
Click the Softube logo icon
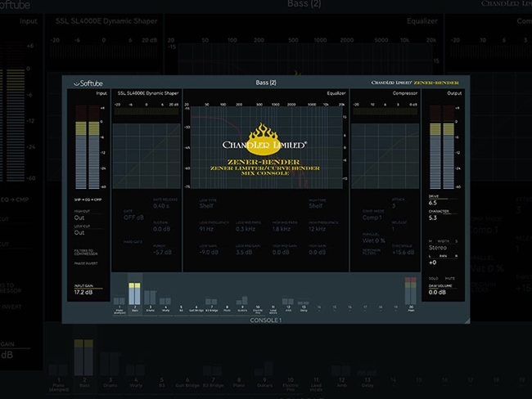pos(80,82)
